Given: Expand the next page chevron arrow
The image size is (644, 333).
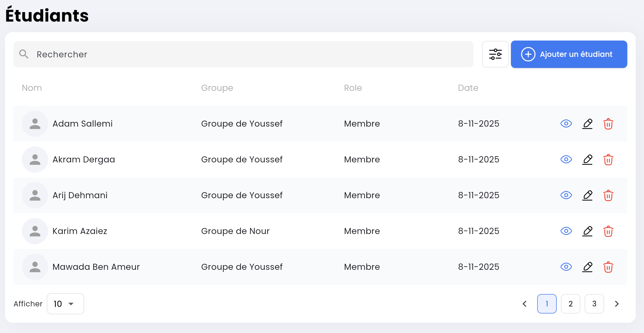Looking at the screenshot, I should 616,304.
